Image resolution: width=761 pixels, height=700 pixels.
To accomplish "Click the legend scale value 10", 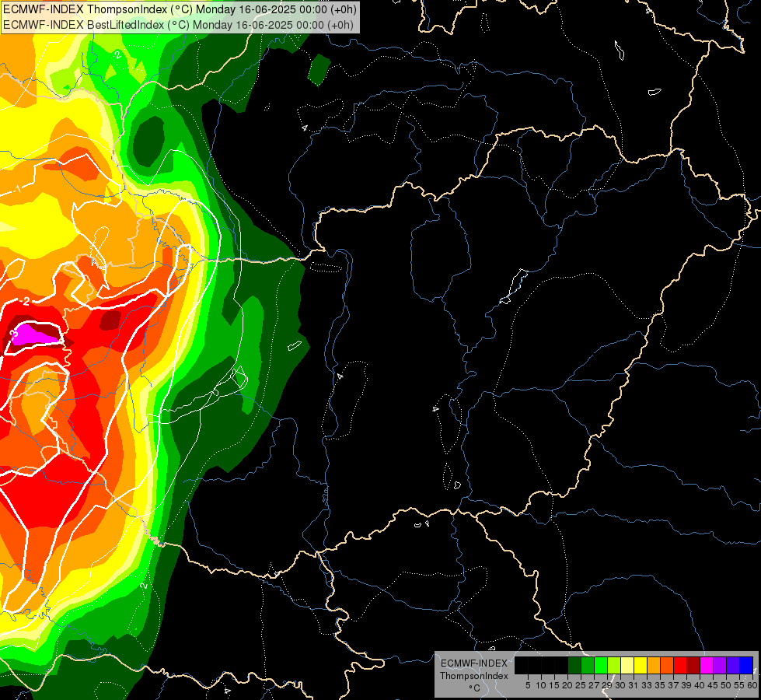I will pos(541,685).
